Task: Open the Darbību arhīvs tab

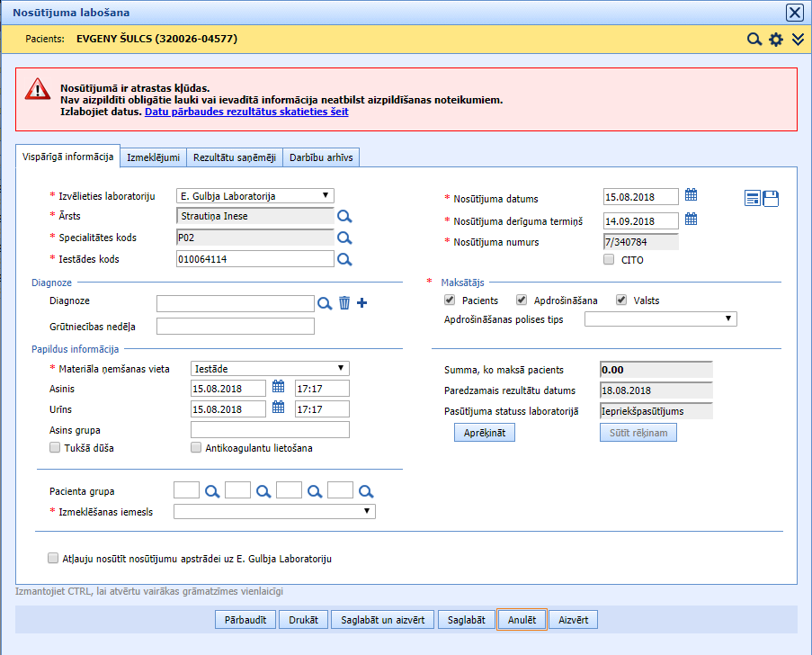Action: [x=322, y=157]
